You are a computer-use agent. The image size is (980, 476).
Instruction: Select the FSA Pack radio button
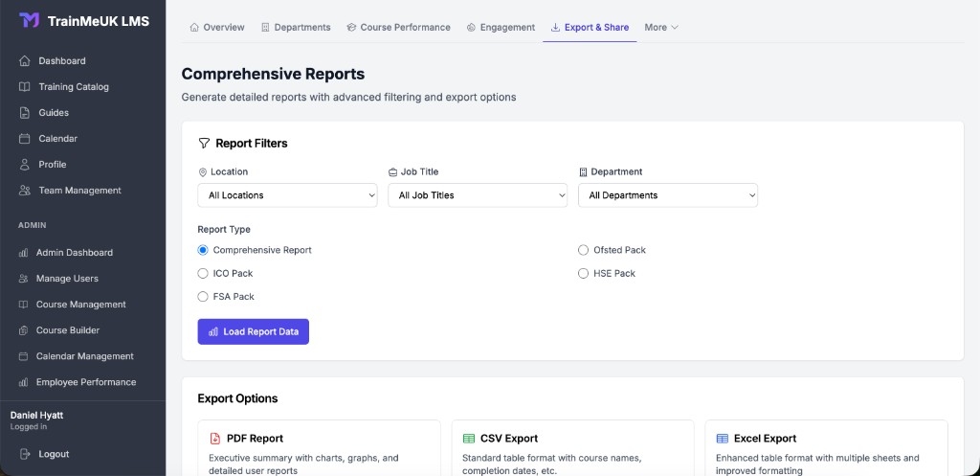[x=203, y=297]
